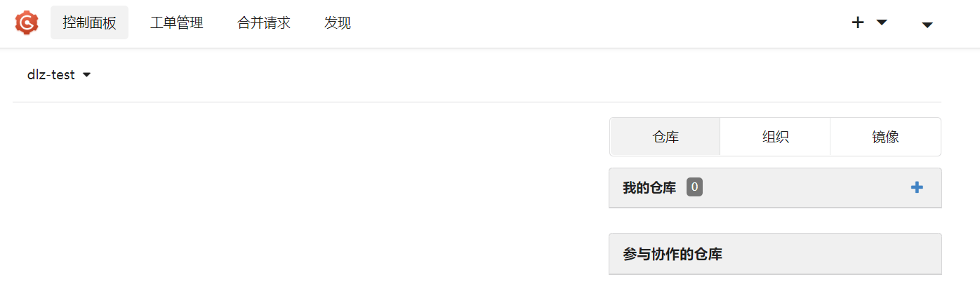Open the user menu caret at far right

pos(927,25)
